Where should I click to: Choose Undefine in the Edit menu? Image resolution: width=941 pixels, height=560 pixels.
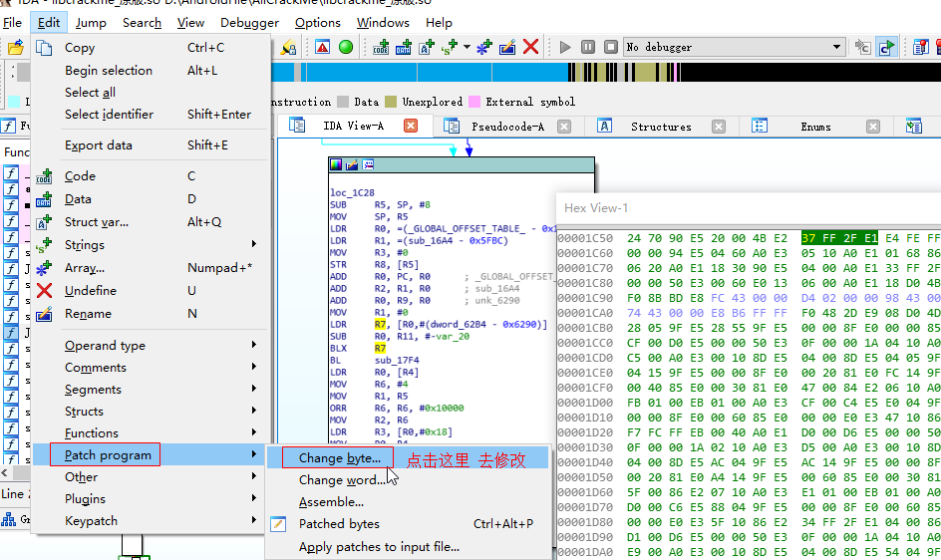tap(149, 291)
